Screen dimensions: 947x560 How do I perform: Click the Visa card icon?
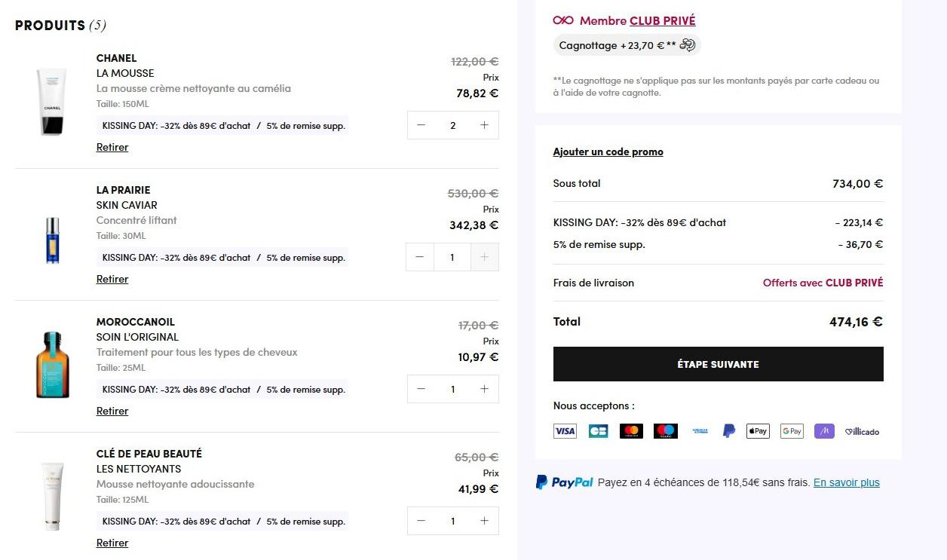(565, 431)
